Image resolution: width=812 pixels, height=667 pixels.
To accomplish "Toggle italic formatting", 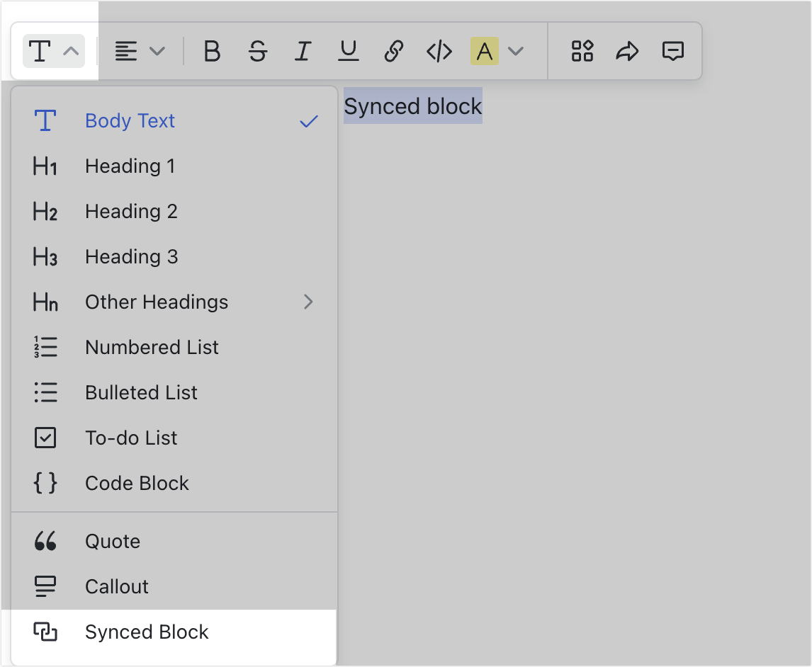I will point(303,51).
